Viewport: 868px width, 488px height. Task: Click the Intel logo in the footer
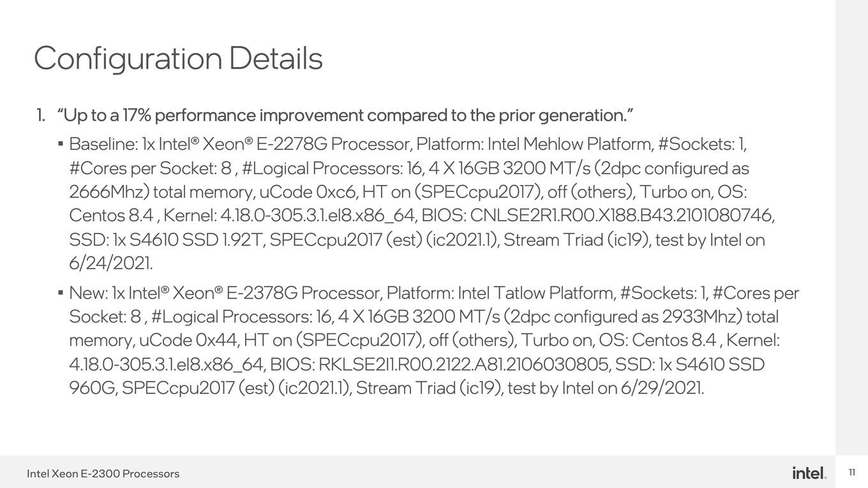pos(809,473)
